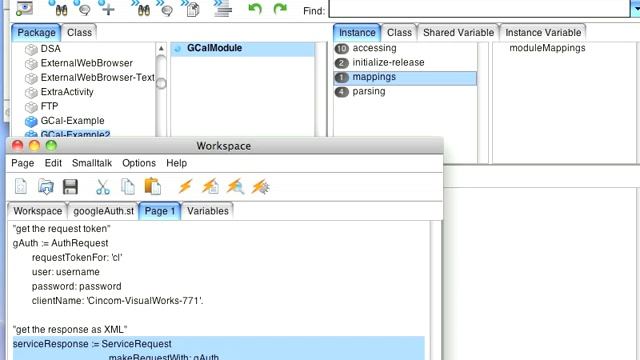Screen dimensions: 640x360
Task: Switch to the googleAuth.st tab
Action: (x=103, y=211)
